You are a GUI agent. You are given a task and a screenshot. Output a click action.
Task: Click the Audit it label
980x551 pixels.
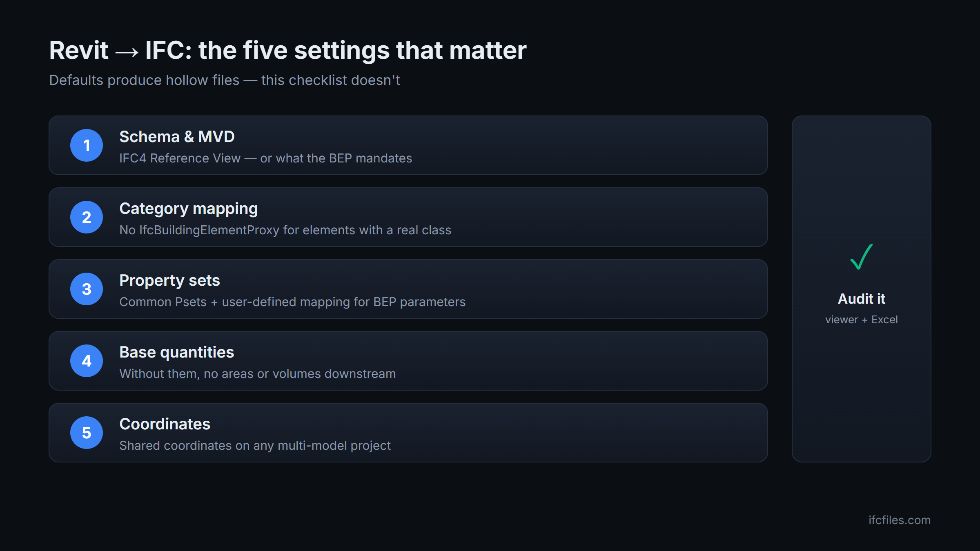(x=862, y=299)
